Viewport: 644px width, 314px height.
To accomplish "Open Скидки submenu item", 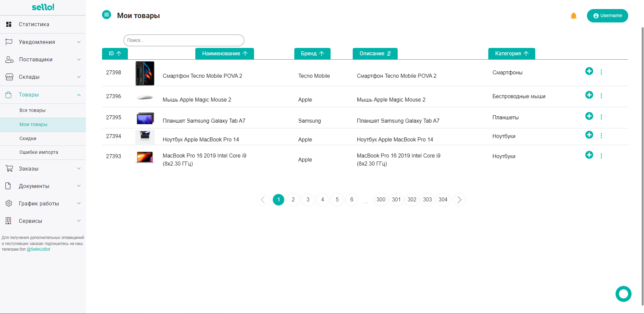I will coord(43,138).
